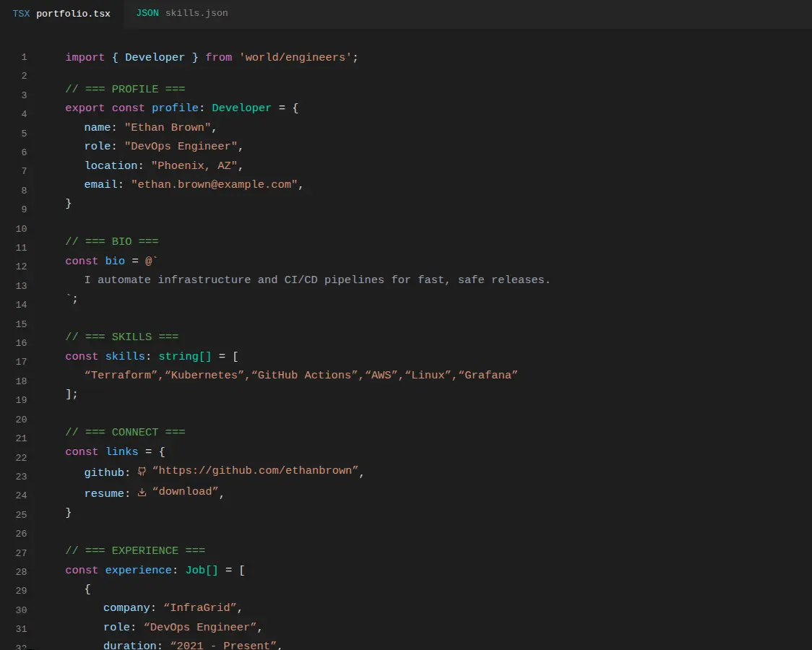The width and height of the screenshot is (812, 650).
Task: Click the GitHub octocat icon
Action: point(142,471)
